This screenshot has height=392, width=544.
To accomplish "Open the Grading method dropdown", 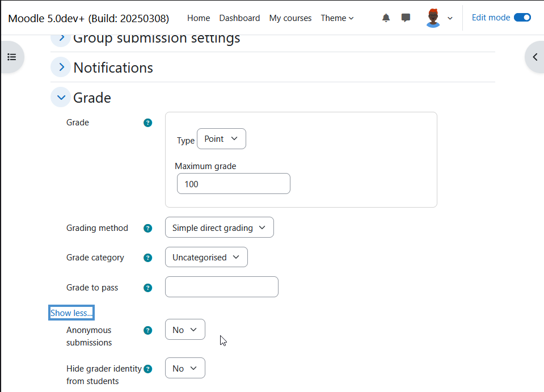I will (220, 227).
